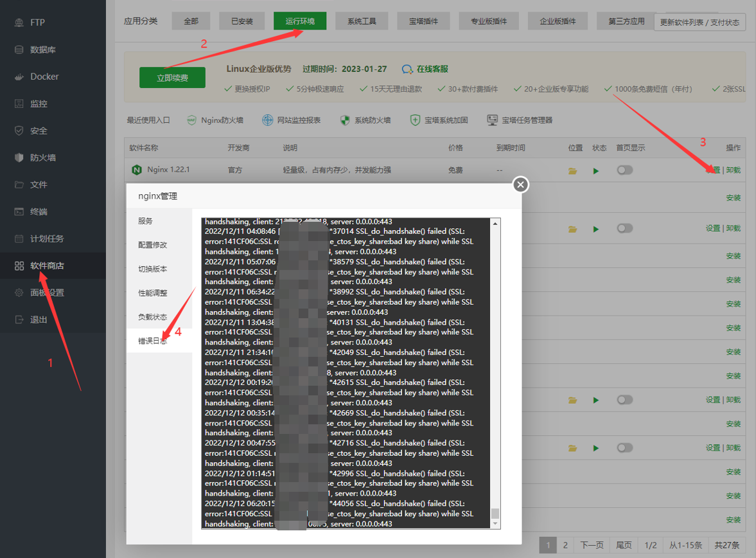This screenshot has height=558, width=756.
Task: Click 卸载 for Nginx 1.22.1
Action: click(x=734, y=170)
